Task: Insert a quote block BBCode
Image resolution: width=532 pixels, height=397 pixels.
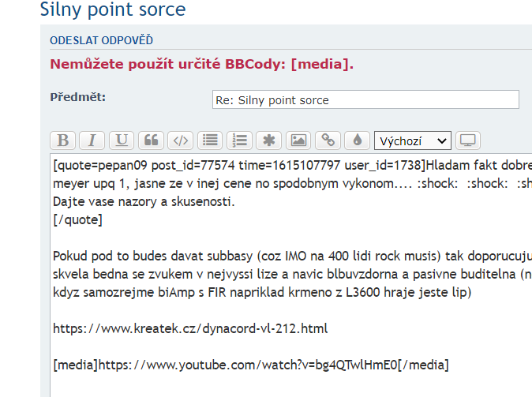Action: click(x=151, y=140)
